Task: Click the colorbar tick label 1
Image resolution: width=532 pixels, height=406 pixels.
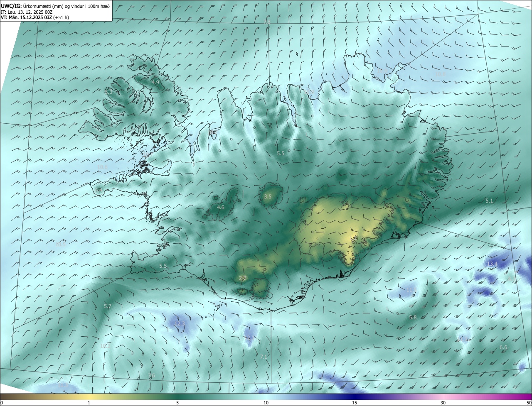Action: [89, 403]
